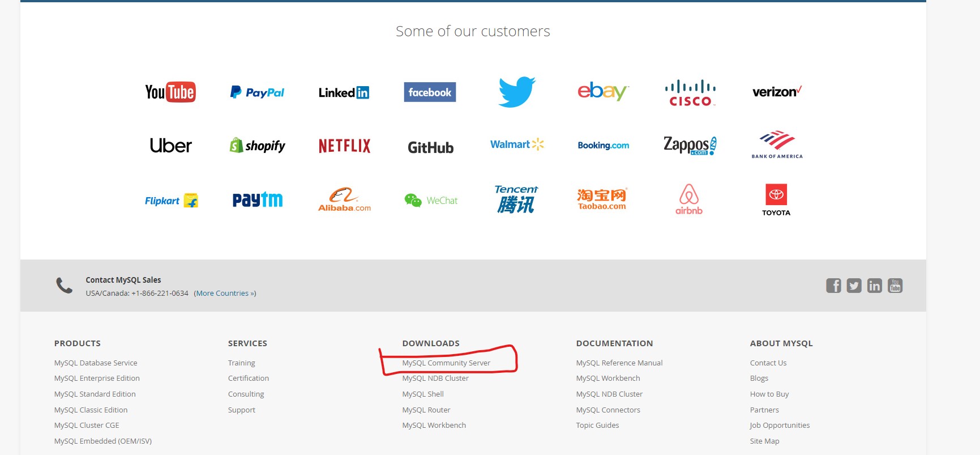Click the Twitter bird logo
The image size is (980, 455).
click(517, 92)
